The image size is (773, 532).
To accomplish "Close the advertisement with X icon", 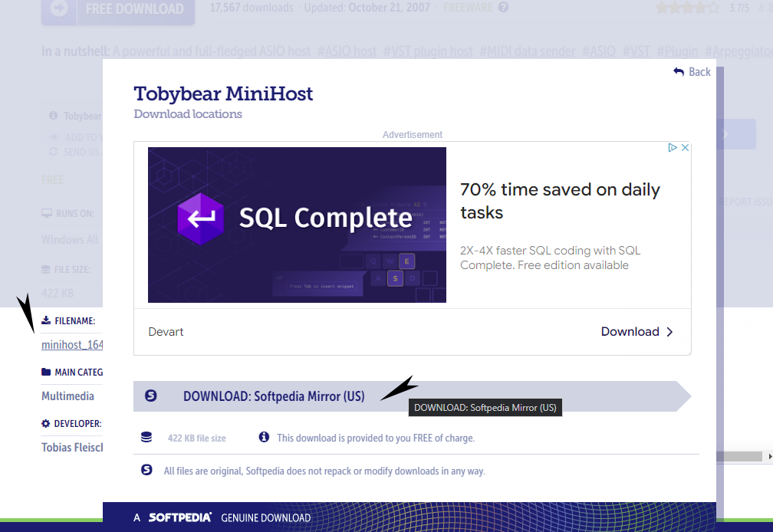I will tap(685, 147).
